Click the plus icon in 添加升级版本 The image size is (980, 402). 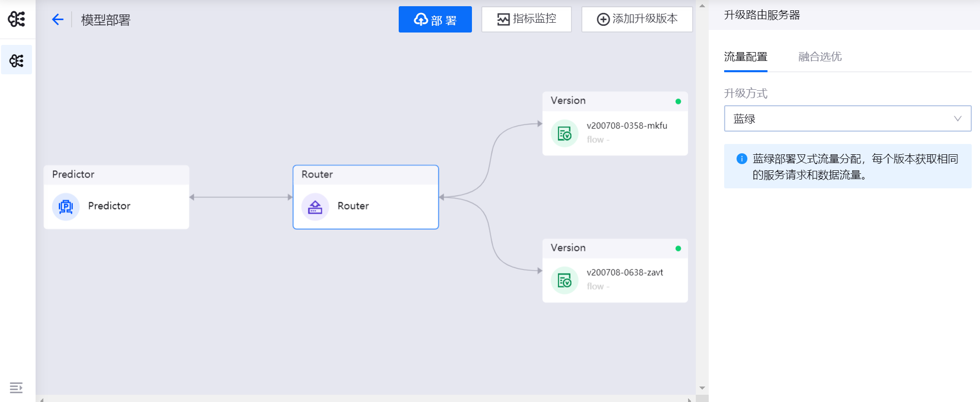pyautogui.click(x=603, y=20)
